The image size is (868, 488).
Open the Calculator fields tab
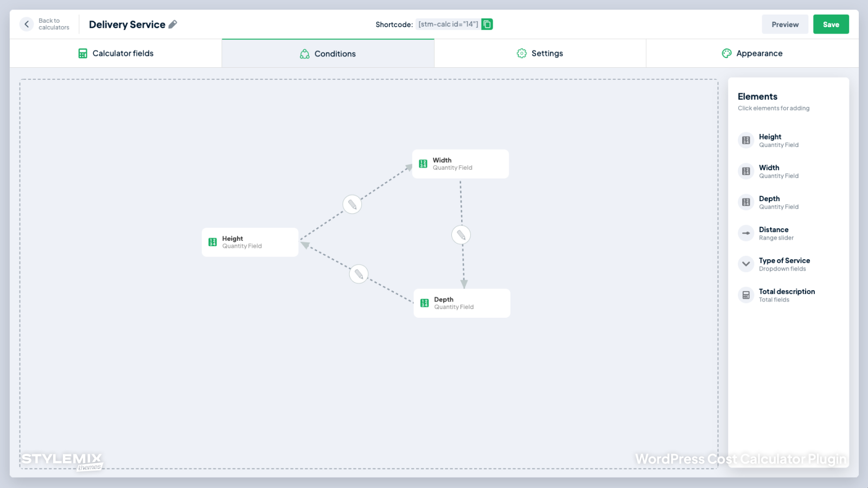pos(116,53)
